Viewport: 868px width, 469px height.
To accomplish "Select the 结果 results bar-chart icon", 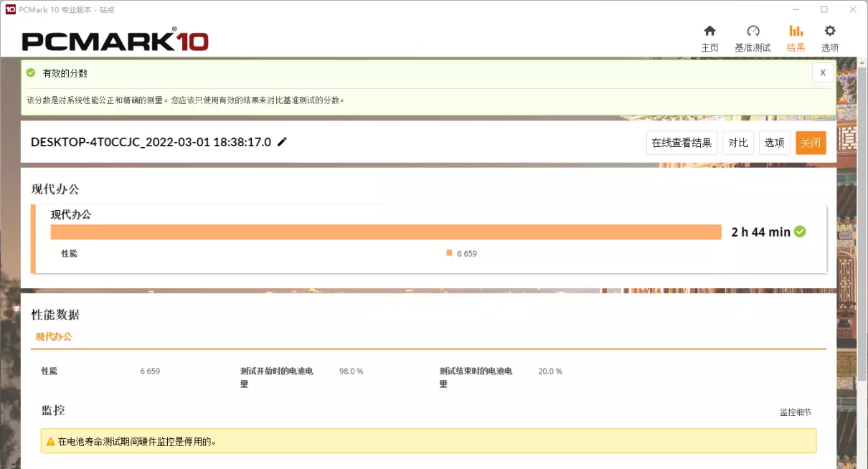I will click(x=796, y=31).
